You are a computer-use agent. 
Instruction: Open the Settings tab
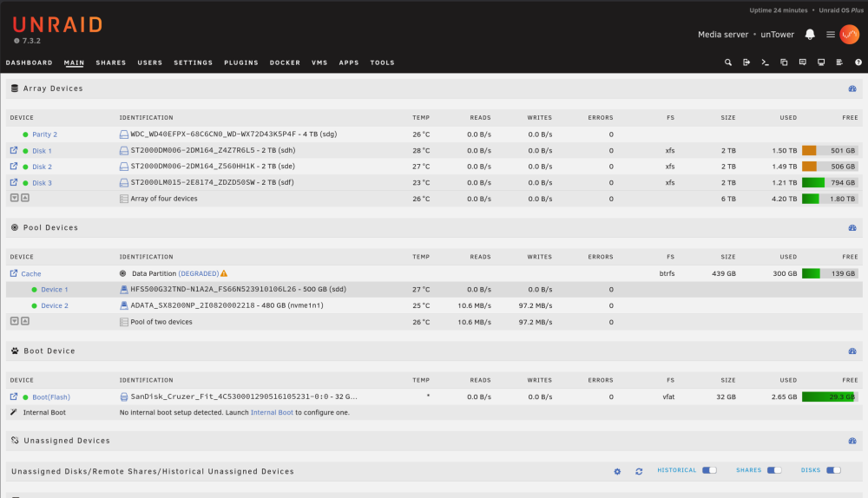coord(194,62)
